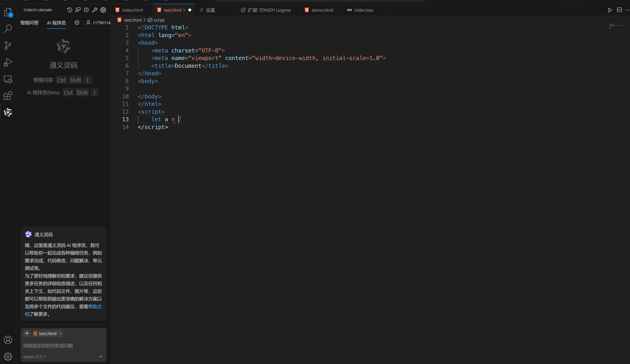Open qwen-2.5 model dropdown
The image size is (630, 364).
coord(35,356)
